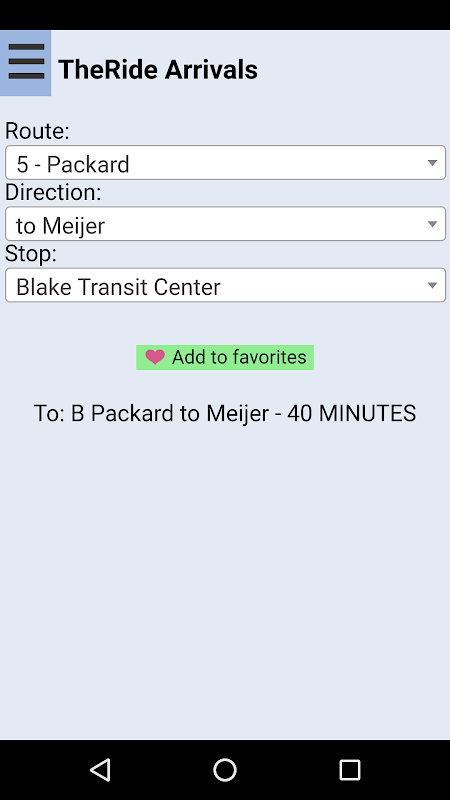Click the word 'Arrivals' in header
Image resolution: width=450 pixels, height=800 pixels.
pos(211,69)
